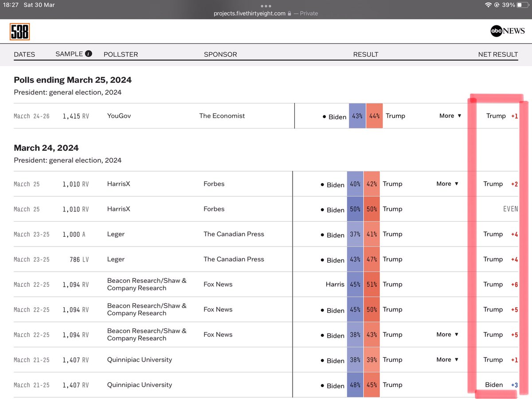Click the 'Biden +3' net result
The height and width of the screenshot is (399, 532).
(501, 385)
